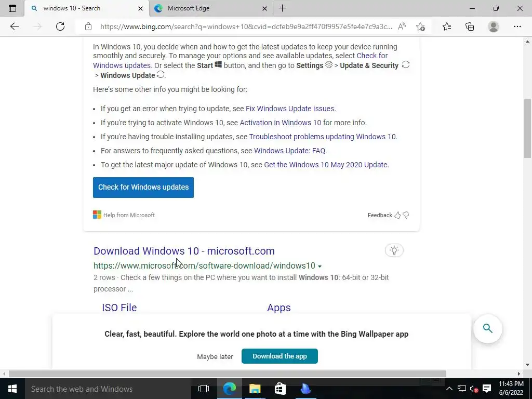Image resolution: width=532 pixels, height=399 pixels.
Task: Click the scroll up arrow
Action: pyautogui.click(x=527, y=42)
